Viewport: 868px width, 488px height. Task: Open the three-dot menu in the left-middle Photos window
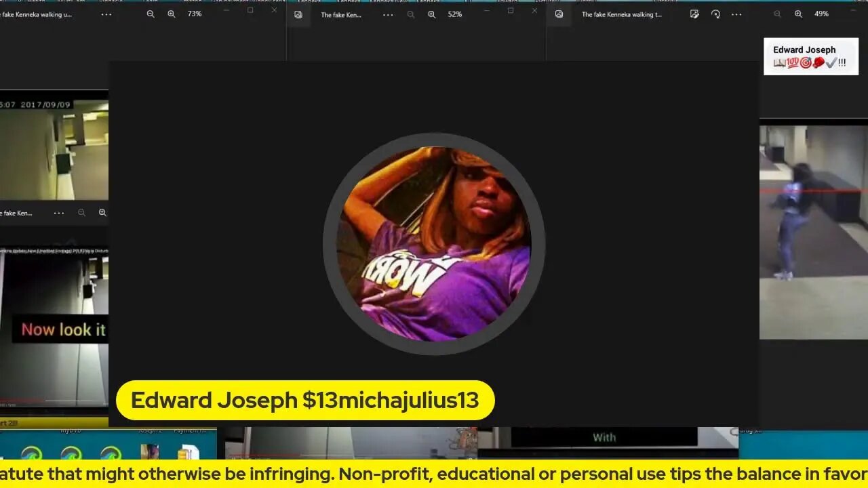coord(59,213)
